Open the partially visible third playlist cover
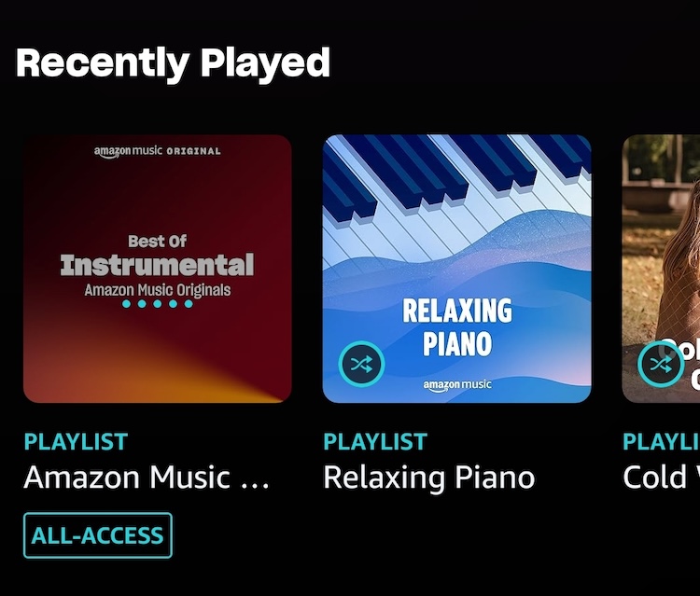 click(661, 269)
